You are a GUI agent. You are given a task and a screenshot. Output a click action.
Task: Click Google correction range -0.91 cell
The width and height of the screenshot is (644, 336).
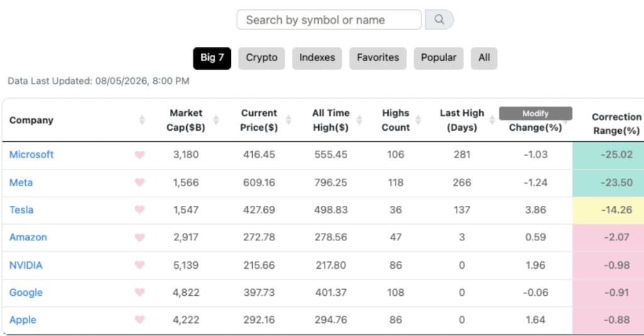coord(608,293)
